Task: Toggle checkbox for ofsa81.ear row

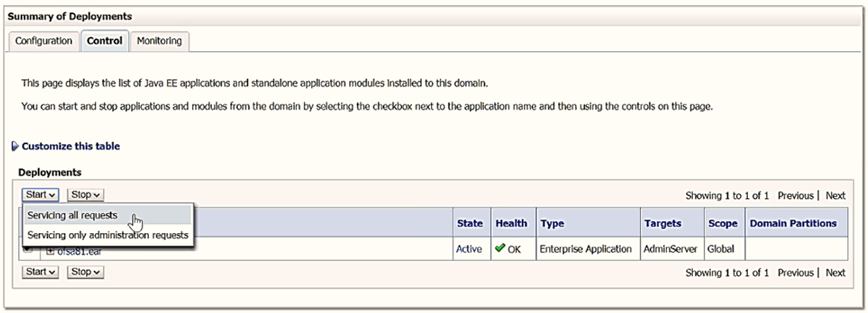Action: pyautogui.click(x=28, y=249)
